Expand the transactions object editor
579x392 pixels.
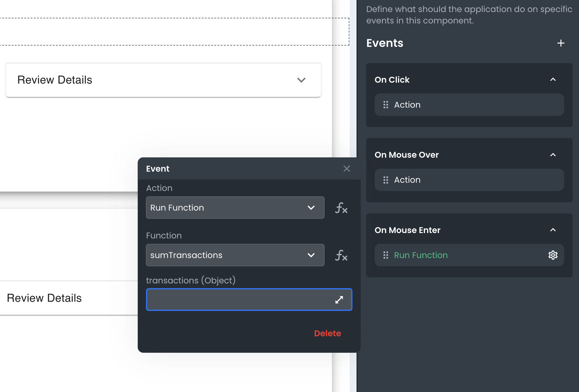(339, 300)
